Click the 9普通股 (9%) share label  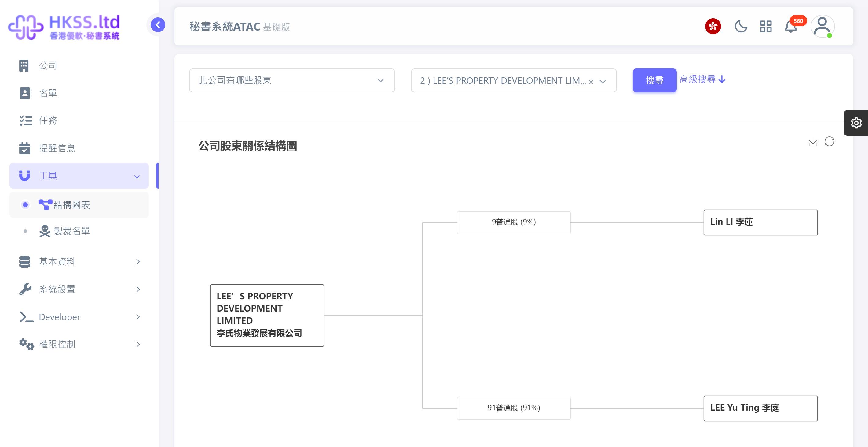point(514,223)
